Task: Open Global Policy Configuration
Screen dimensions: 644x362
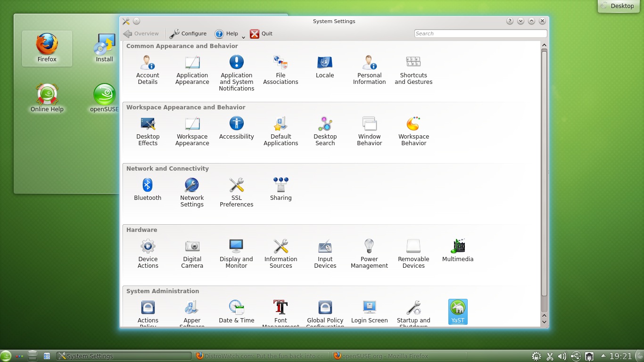Action: point(325,313)
